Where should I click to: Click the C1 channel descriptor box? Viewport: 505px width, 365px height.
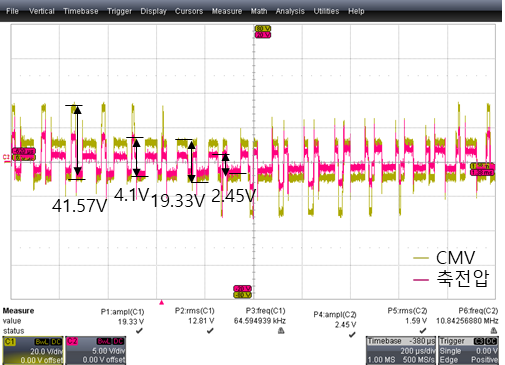tap(33, 350)
